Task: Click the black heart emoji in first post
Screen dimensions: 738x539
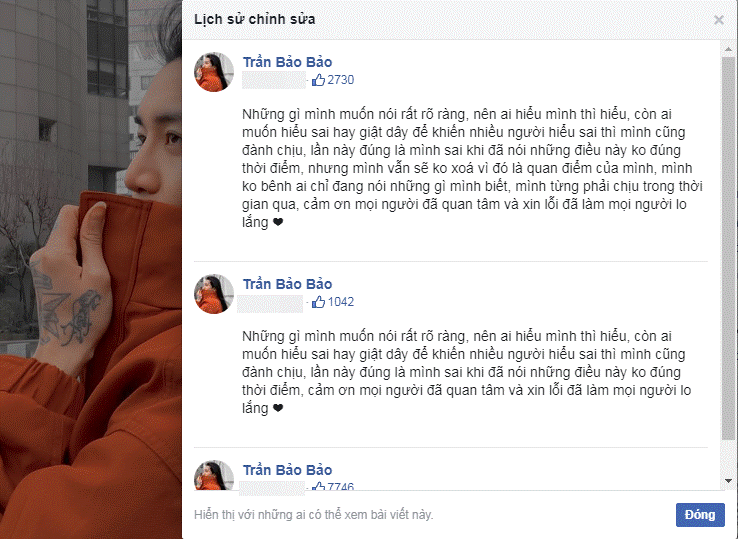Action: coord(278,222)
